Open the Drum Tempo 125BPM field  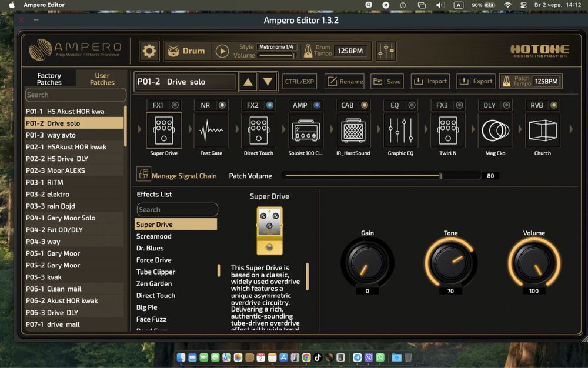click(x=350, y=51)
